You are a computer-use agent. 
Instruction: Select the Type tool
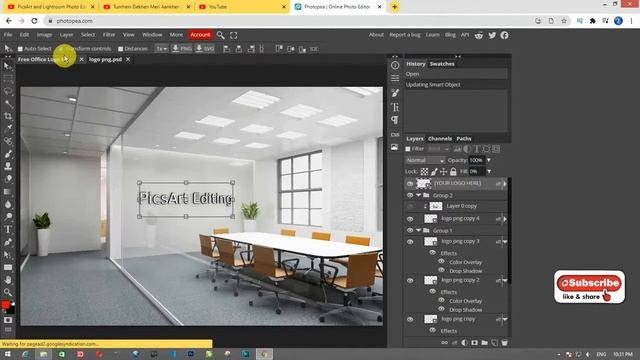pos(8,229)
